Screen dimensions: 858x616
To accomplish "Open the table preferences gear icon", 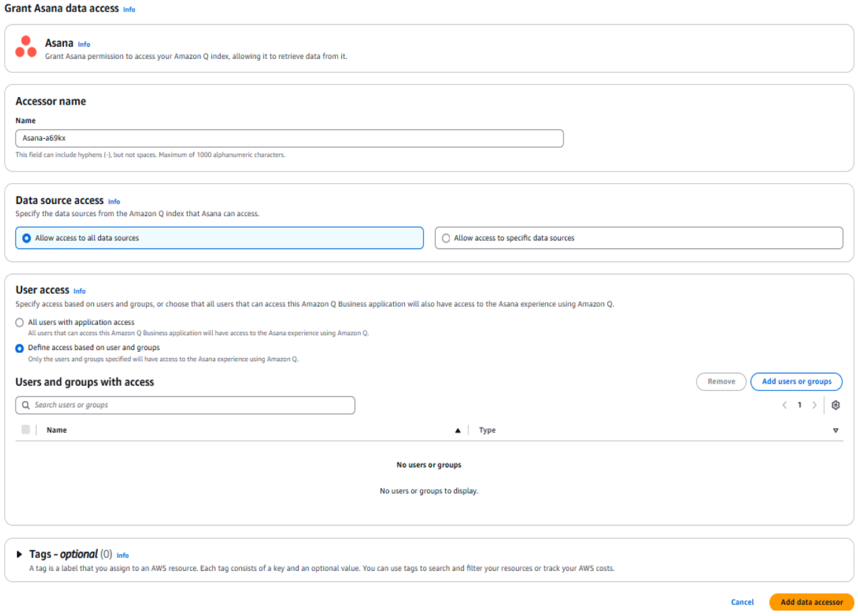I will coord(836,405).
